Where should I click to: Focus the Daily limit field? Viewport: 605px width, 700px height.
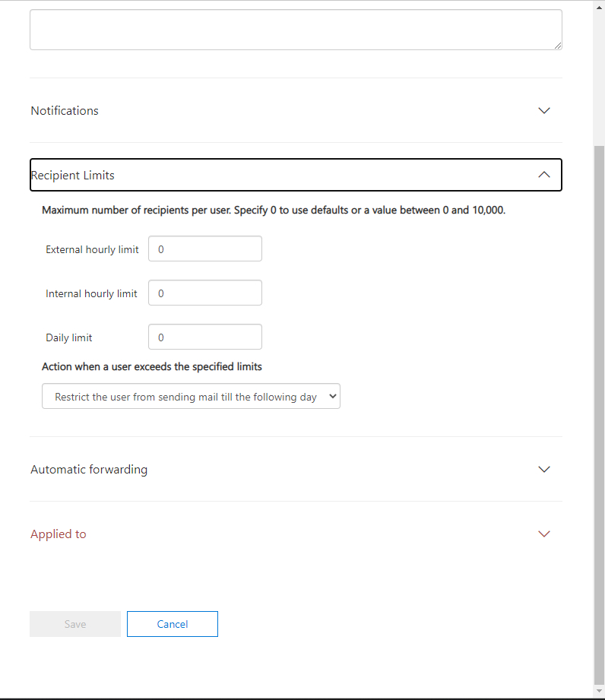click(205, 337)
